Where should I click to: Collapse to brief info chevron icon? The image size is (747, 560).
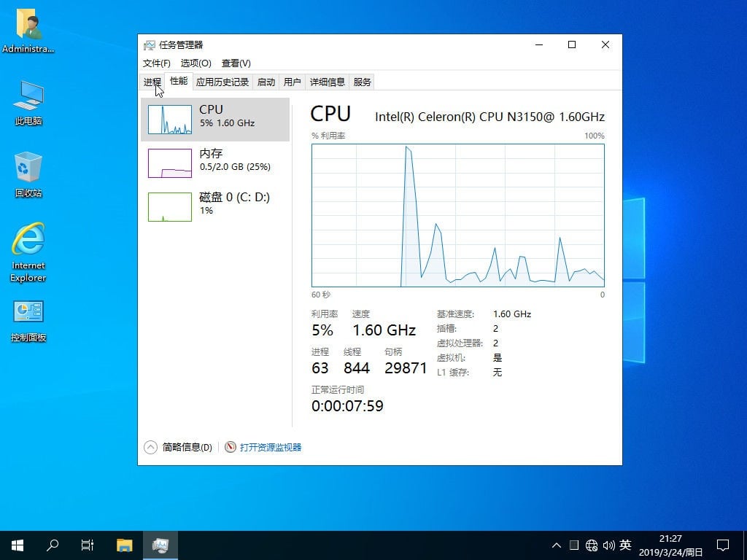pos(151,447)
